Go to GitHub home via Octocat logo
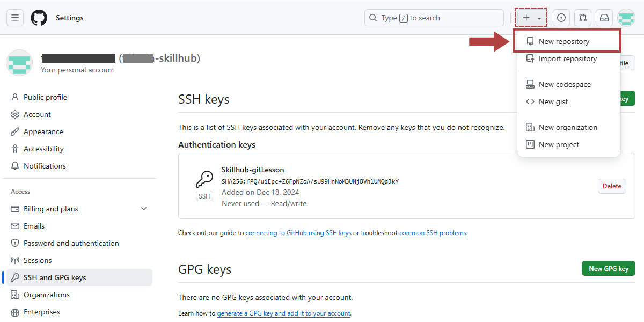 pos(39,18)
